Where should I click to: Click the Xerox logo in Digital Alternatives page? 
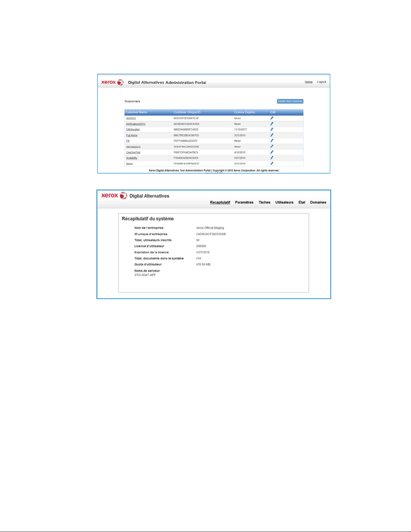[x=114, y=195]
